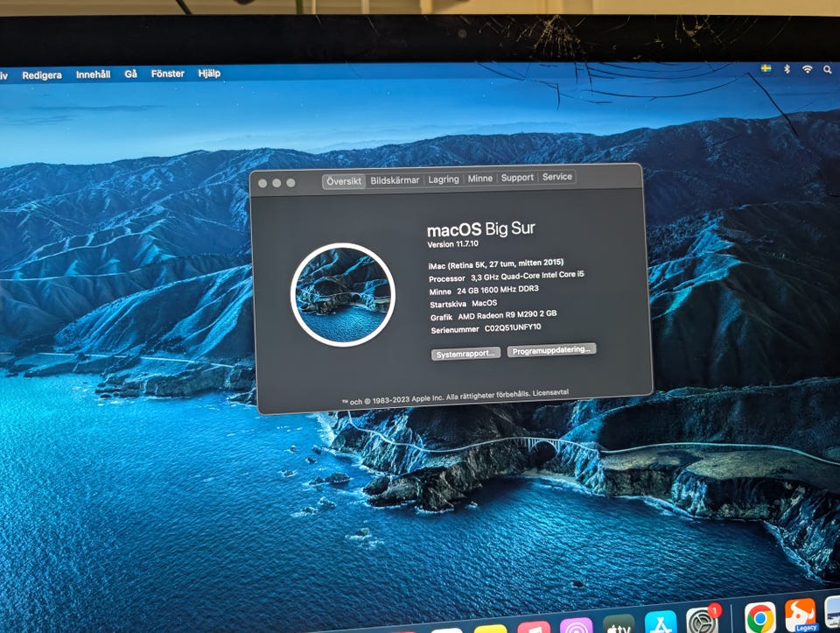Click the "Serienummer" label
This screenshot has width=840, height=633.
pos(455,330)
